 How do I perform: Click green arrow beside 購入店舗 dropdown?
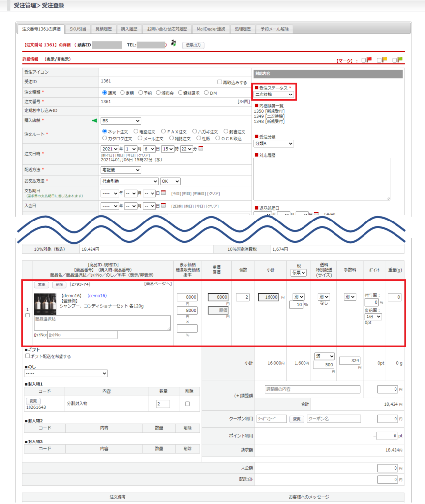click(x=95, y=121)
